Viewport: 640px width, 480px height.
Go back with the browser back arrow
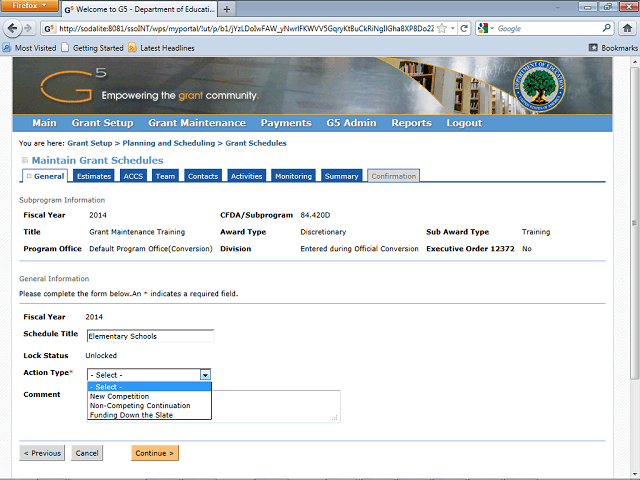pos(13,28)
